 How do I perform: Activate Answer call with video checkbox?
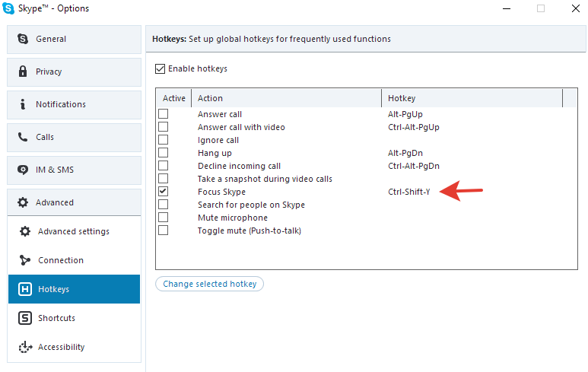(163, 127)
